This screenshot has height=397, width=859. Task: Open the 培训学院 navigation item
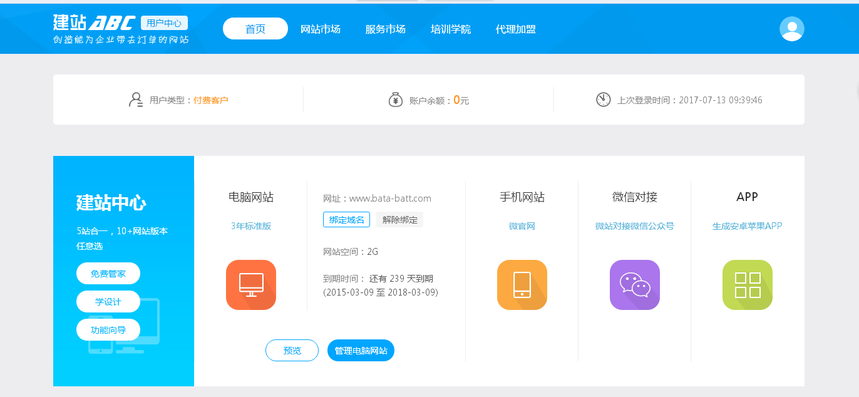(450, 29)
